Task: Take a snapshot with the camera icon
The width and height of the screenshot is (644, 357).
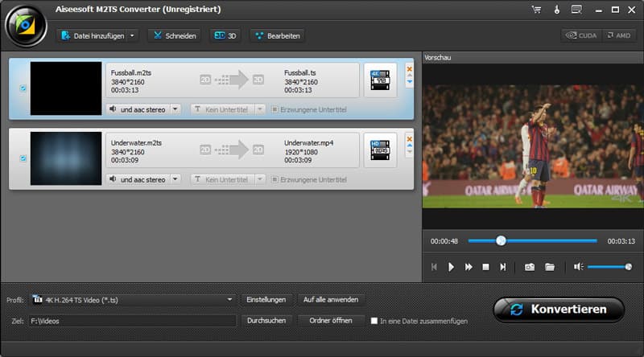Action: 530,266
